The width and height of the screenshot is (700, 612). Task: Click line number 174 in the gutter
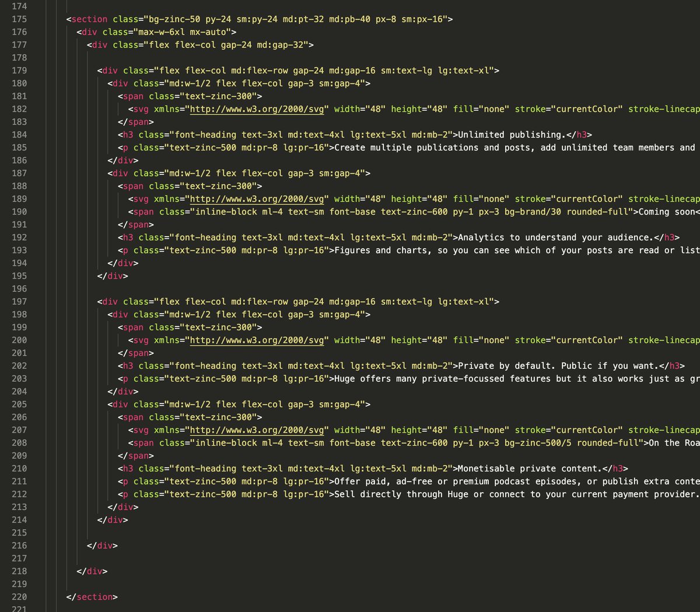pyautogui.click(x=19, y=6)
